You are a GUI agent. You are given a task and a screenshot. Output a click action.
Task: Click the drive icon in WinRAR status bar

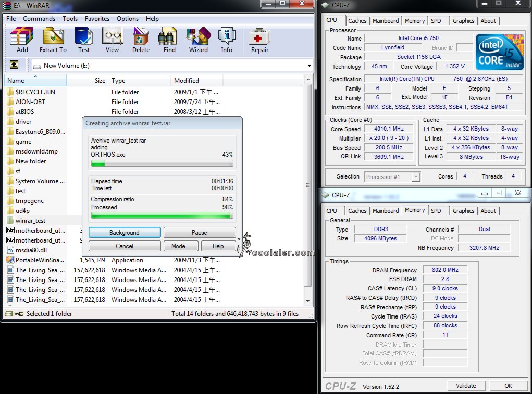(x=8, y=314)
